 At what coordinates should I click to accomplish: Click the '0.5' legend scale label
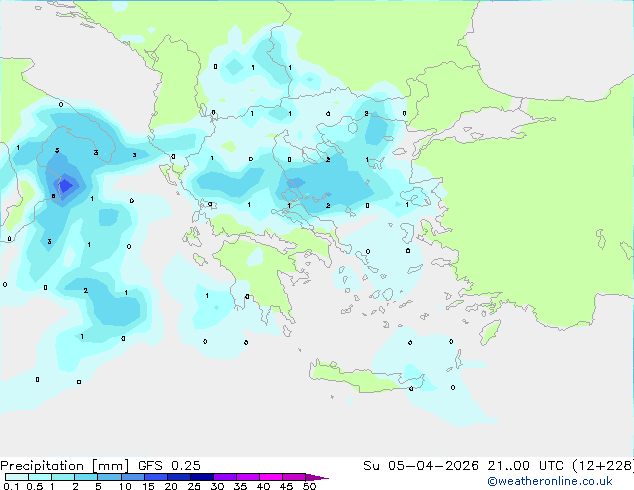point(35,486)
